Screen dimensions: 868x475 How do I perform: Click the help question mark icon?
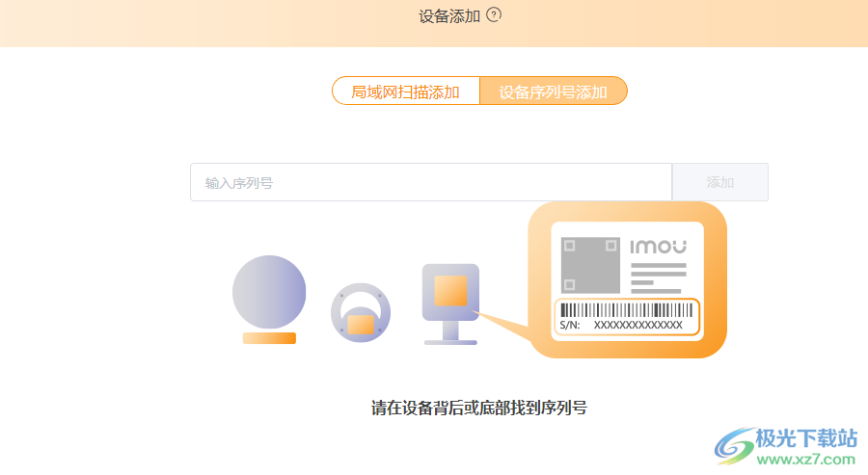[493, 14]
